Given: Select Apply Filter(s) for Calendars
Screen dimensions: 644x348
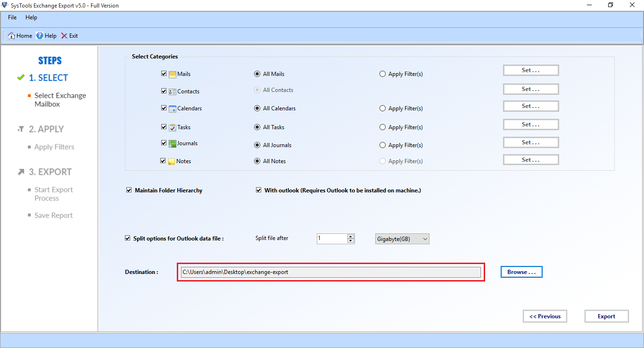Looking at the screenshot, I should click(x=383, y=108).
